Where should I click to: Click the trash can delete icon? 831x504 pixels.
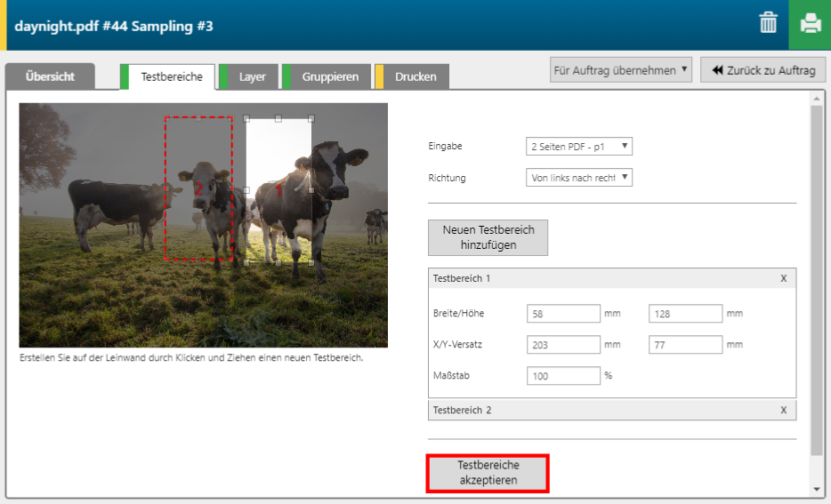pyautogui.click(x=768, y=24)
